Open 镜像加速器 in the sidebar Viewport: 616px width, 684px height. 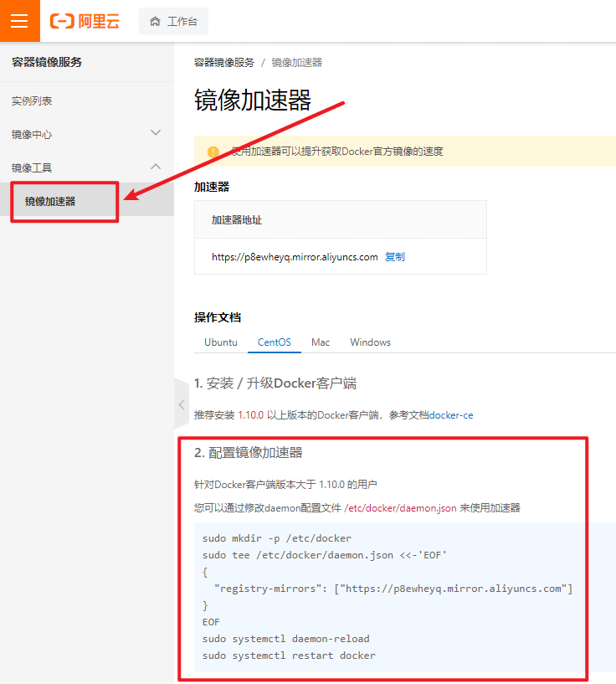click(x=50, y=202)
